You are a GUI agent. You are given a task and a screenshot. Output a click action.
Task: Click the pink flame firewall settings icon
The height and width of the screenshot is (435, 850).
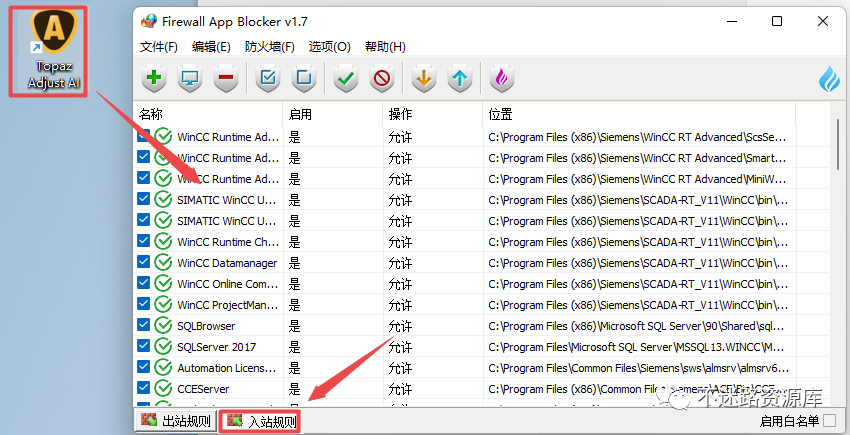[x=502, y=79]
